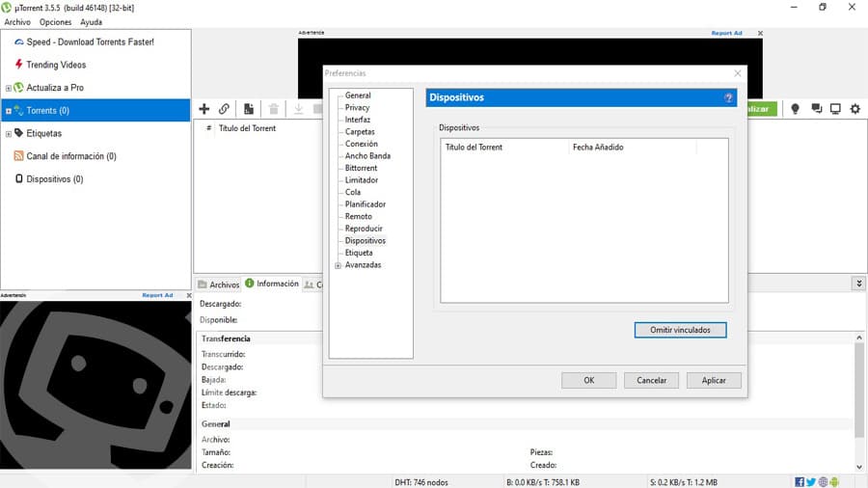The width and height of the screenshot is (868, 488).
Task: Expand the Actualiza a Pro sidebar node
Action: click(x=9, y=88)
